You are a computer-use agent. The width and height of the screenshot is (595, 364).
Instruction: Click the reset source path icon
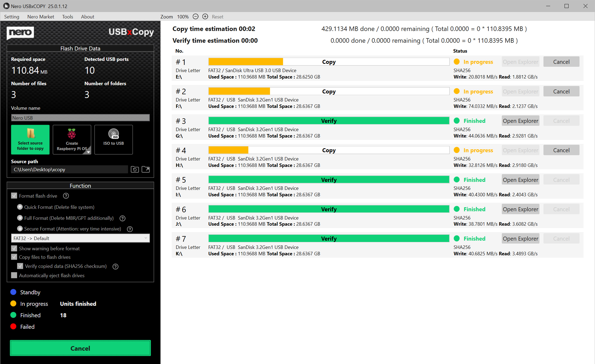tap(135, 170)
